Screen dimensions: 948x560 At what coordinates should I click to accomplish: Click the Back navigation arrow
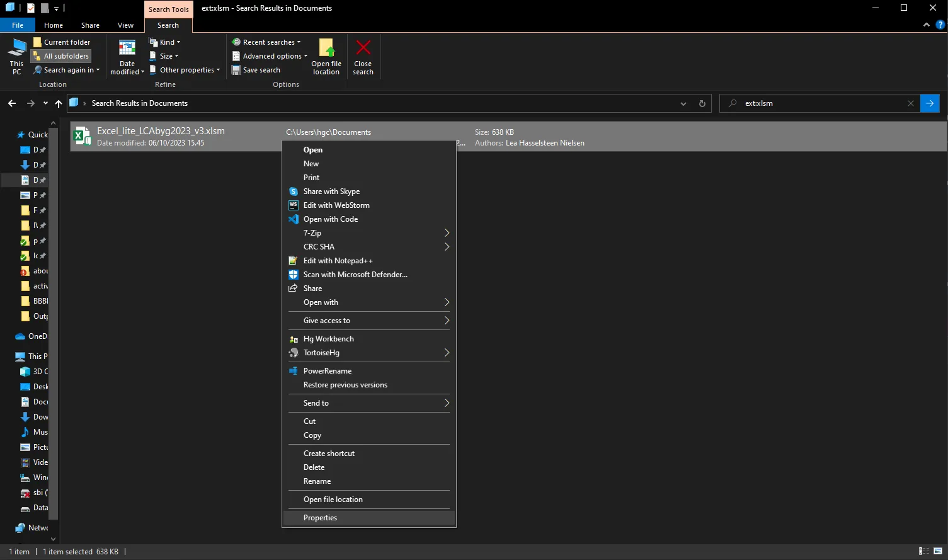[x=12, y=103]
